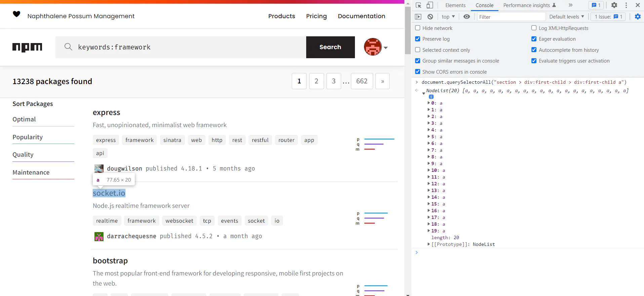Uncheck Group similar messages in console
This screenshot has height=296, width=644.
coord(418,61)
